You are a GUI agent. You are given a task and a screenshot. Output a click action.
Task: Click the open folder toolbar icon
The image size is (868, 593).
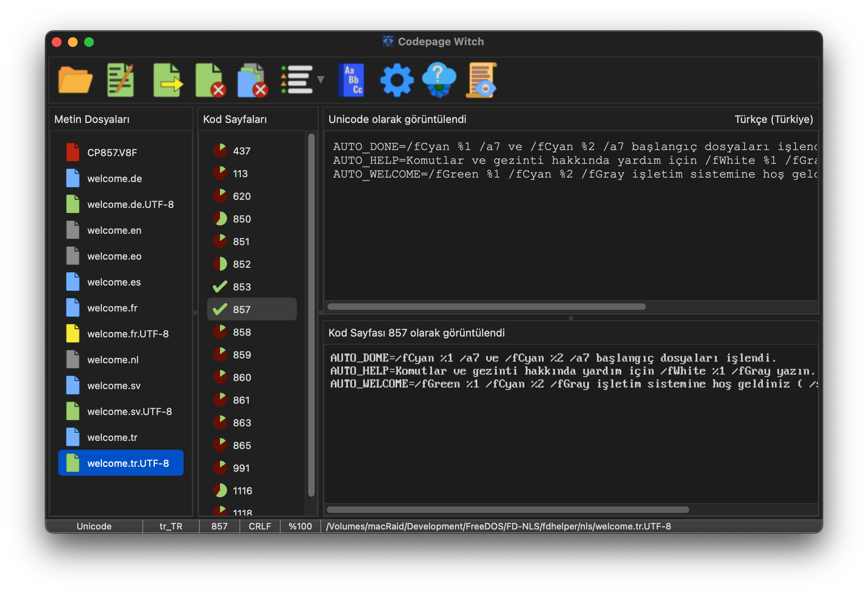coord(75,80)
